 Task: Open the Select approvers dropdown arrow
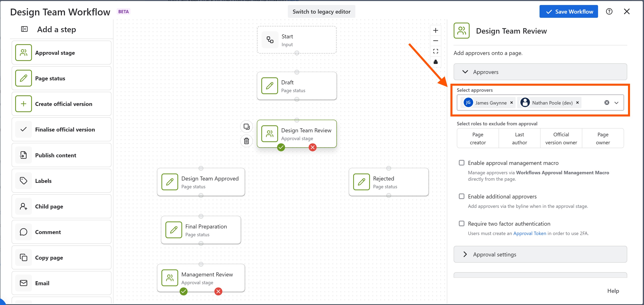point(616,103)
